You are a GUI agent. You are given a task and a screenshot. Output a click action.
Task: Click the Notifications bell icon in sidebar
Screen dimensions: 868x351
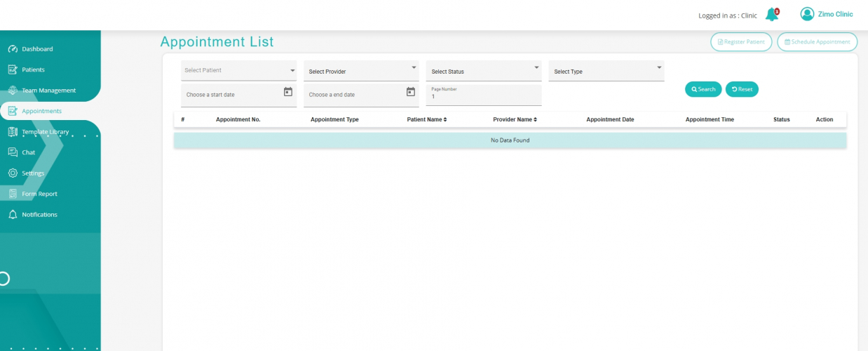[13, 215]
